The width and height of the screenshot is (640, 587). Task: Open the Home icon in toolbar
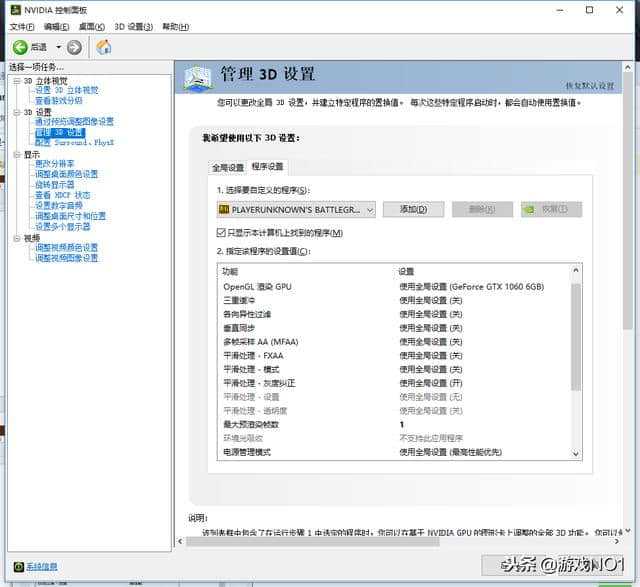(104, 47)
